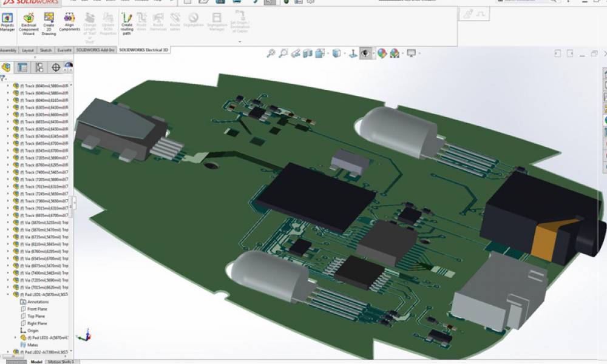Zoom to fit the model in view
Viewport: 607px width, 364px height.
pos(271,53)
